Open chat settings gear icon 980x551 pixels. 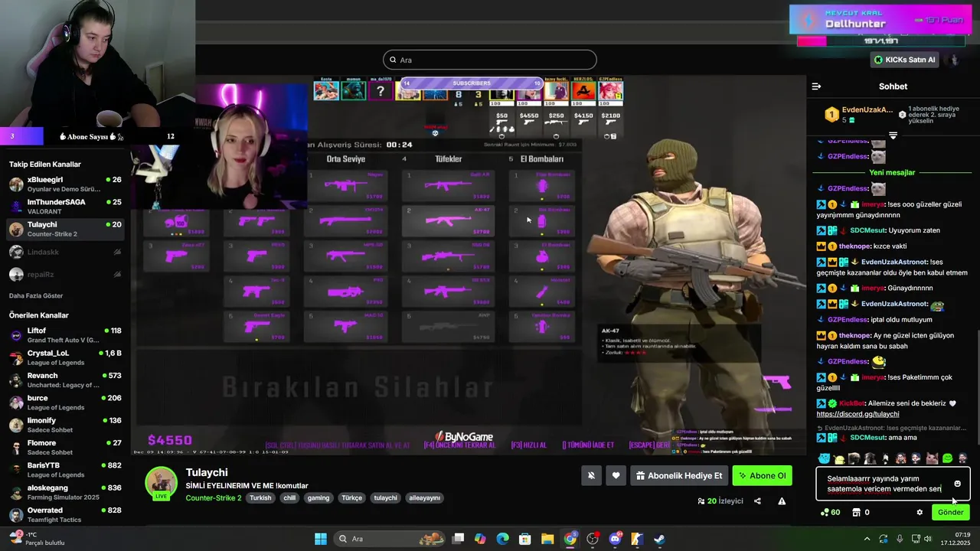(x=920, y=512)
